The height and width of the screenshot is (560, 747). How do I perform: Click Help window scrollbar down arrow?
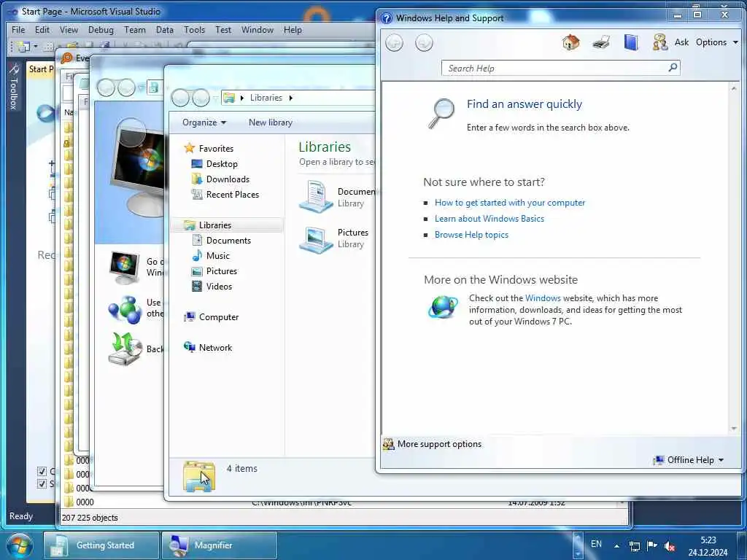coord(734,428)
